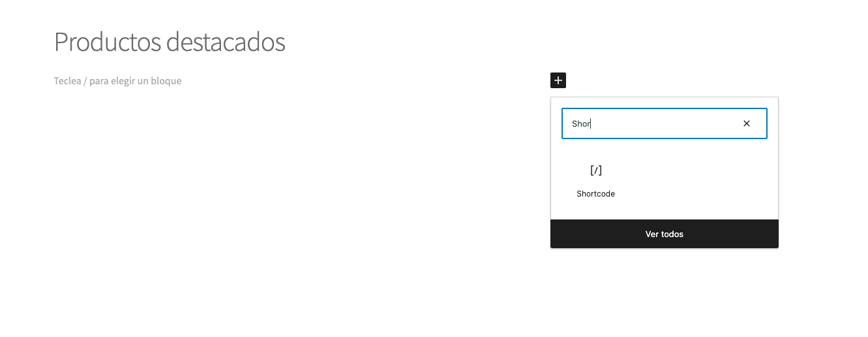Place cursor in Teclea / para elegir un bloque paragraph

tap(117, 81)
